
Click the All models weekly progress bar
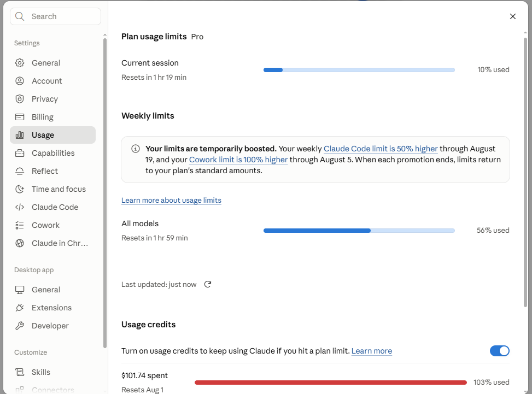pos(359,231)
